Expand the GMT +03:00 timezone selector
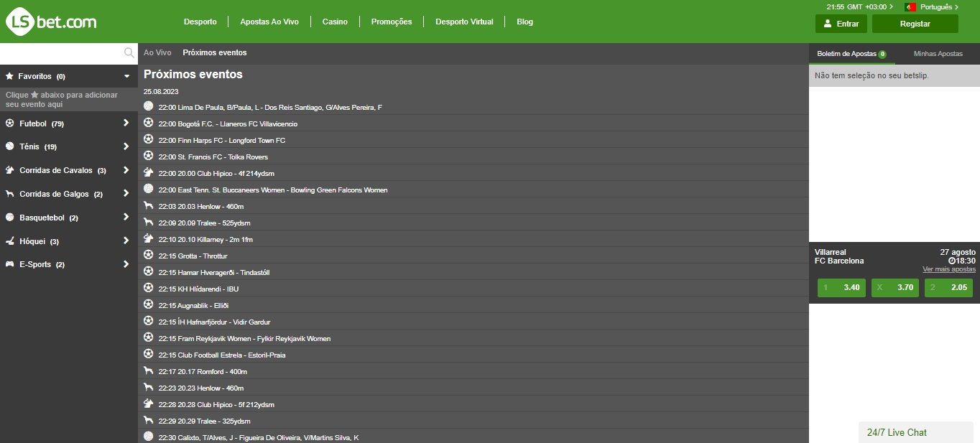 [x=859, y=7]
